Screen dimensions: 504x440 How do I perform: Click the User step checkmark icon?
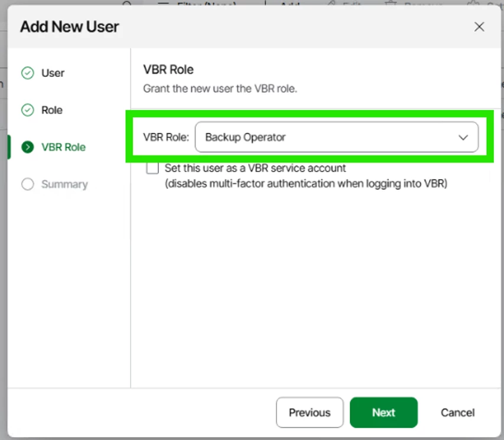28,73
